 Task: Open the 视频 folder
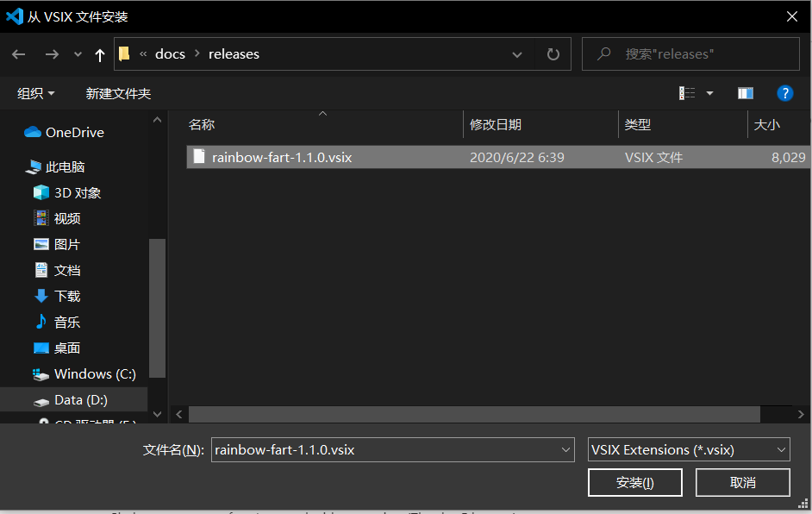click(x=57, y=219)
